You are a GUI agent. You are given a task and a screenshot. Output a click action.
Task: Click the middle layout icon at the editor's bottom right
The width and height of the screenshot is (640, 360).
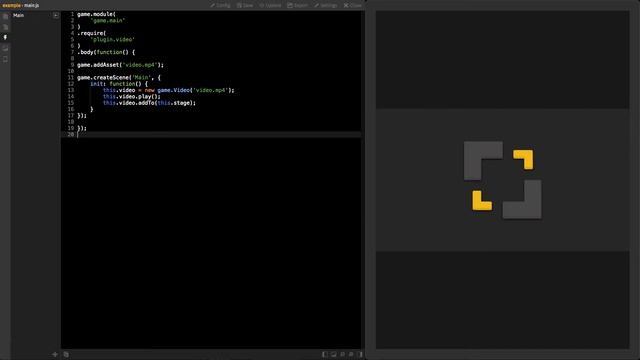(x=342, y=354)
